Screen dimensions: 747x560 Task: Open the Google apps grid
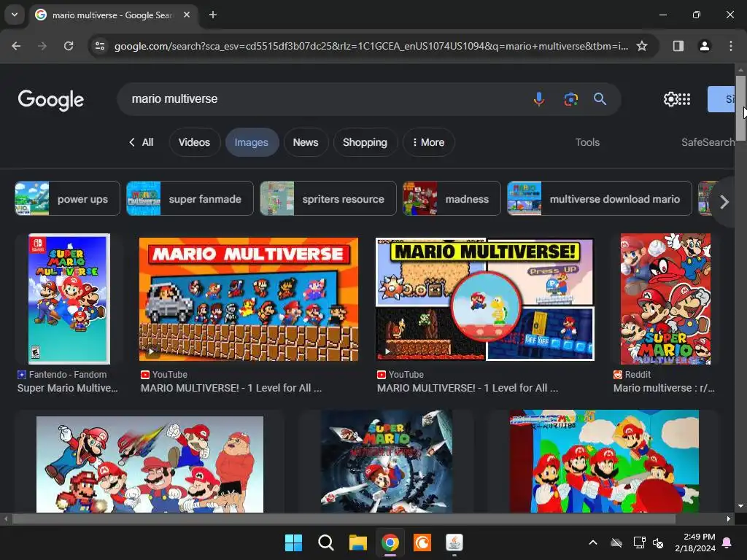[x=684, y=99]
